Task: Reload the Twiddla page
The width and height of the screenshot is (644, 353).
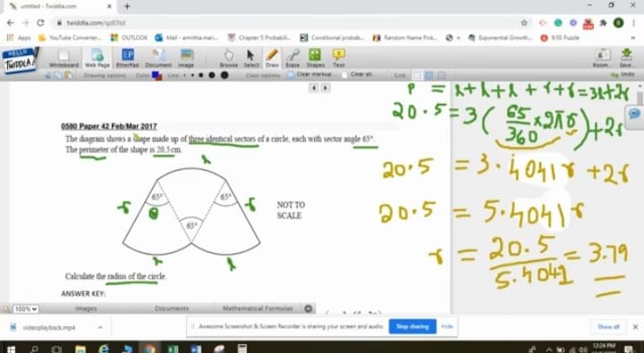Action: click(x=40, y=23)
